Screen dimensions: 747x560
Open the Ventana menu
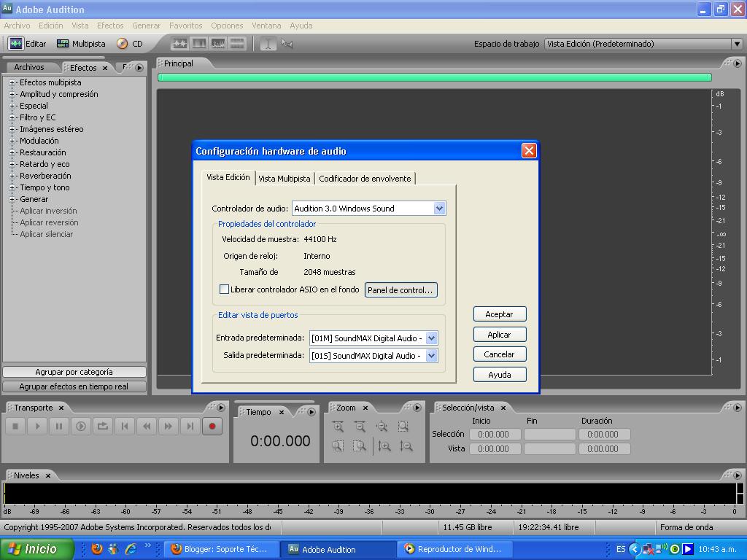coord(266,26)
